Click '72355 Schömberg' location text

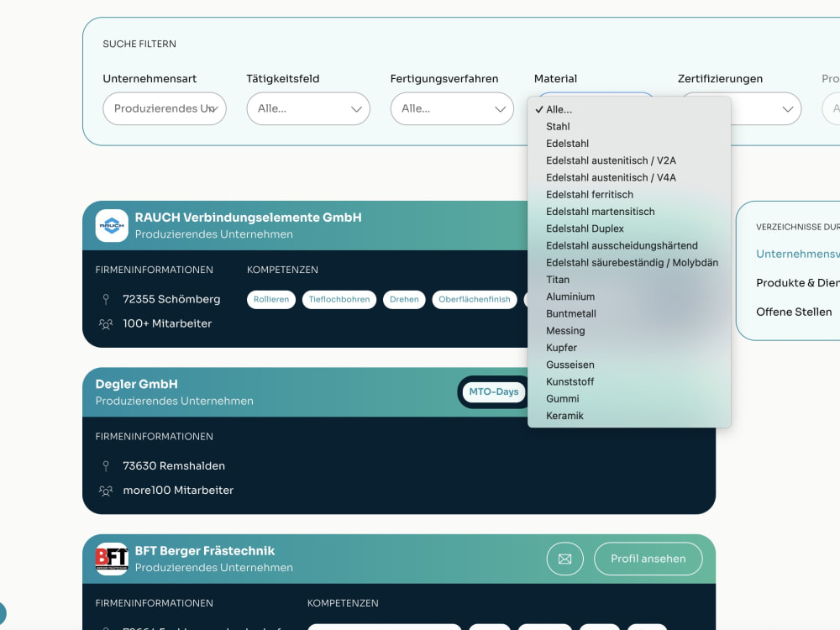click(171, 299)
